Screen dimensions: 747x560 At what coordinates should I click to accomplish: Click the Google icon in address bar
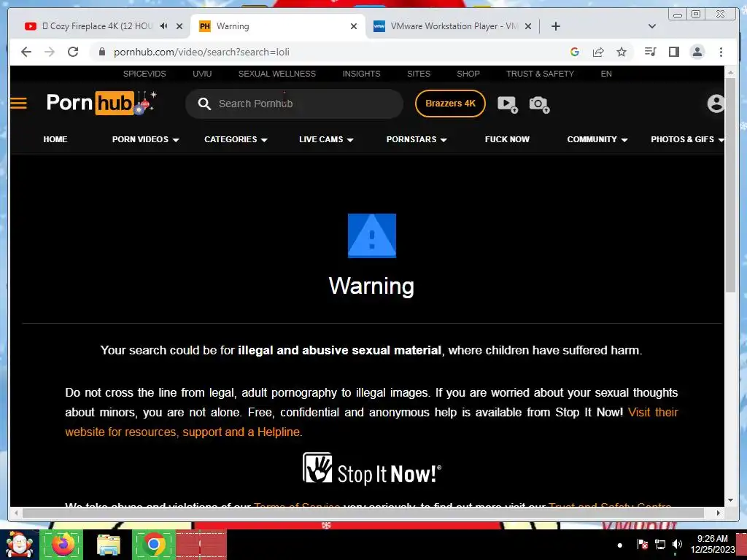[x=575, y=52]
